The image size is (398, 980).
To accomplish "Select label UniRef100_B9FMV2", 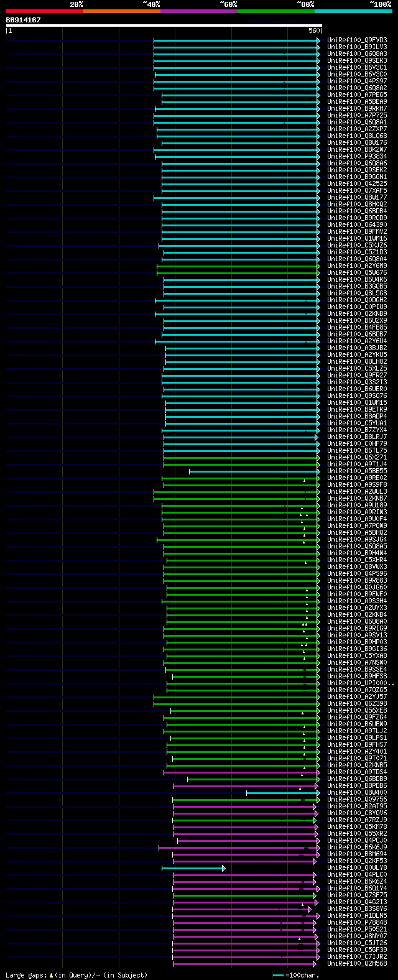I will (x=357, y=232).
